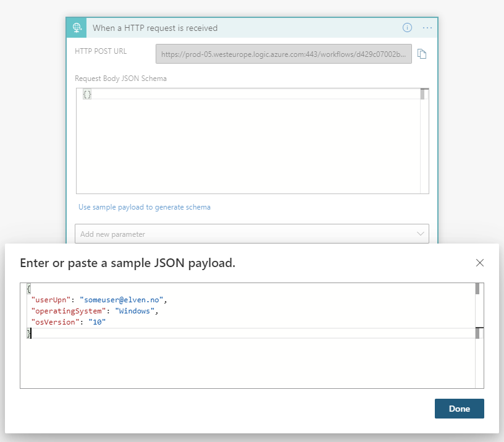
Task: Click the HTTP POST URL label
Action: 101,51
